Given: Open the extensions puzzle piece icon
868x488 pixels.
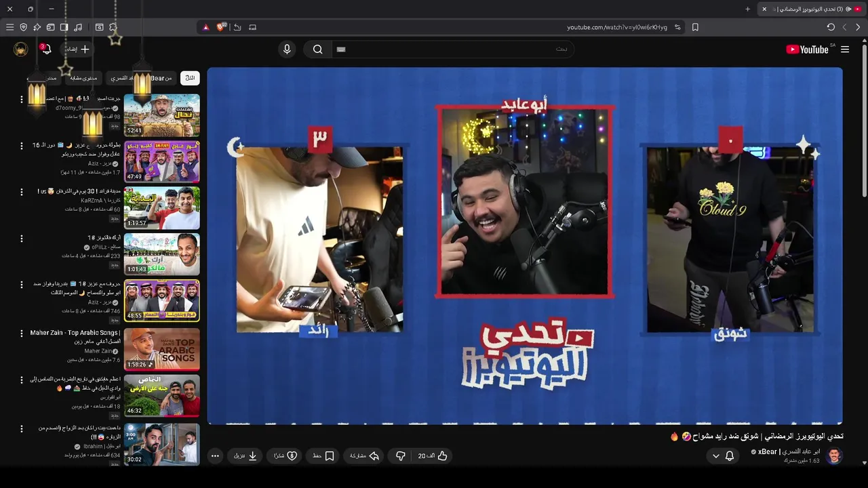Looking at the screenshot, I should tap(113, 27).
